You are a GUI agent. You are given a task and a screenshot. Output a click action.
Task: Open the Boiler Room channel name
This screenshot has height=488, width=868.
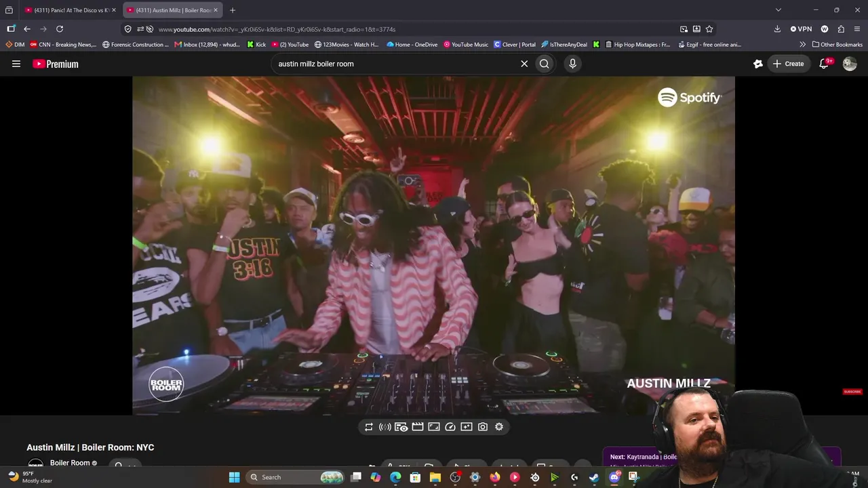(70, 463)
